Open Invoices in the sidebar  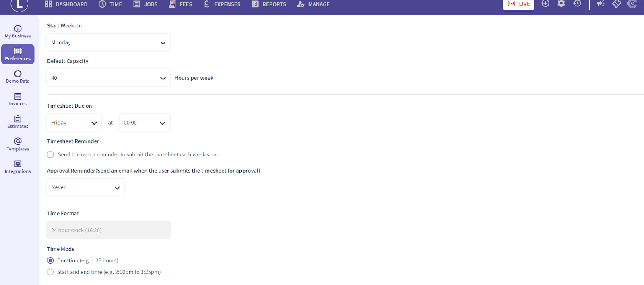tap(18, 100)
